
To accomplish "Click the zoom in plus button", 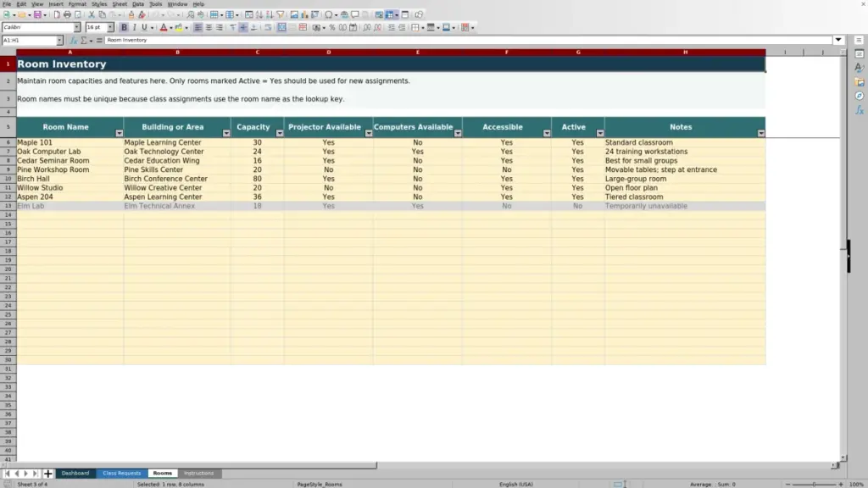I will (841, 484).
